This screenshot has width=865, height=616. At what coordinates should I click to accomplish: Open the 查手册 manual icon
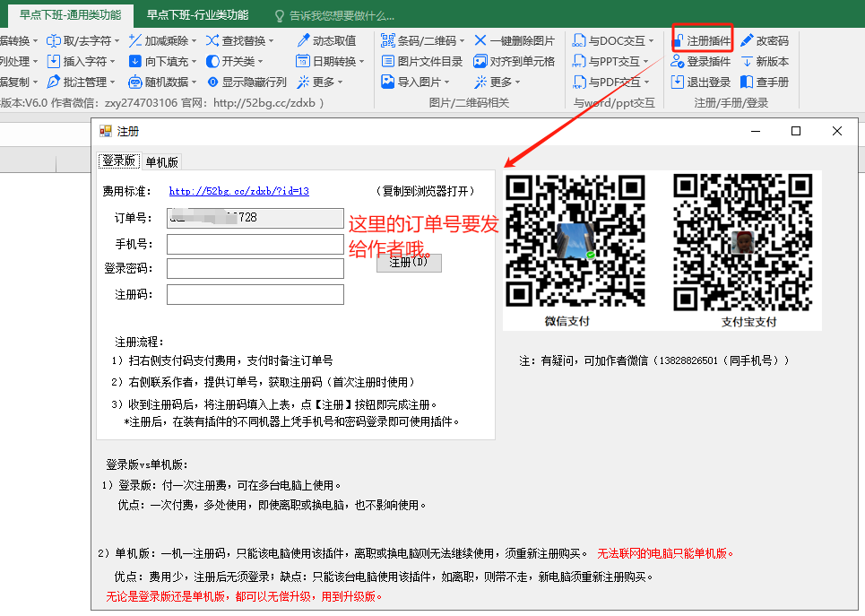click(x=747, y=82)
